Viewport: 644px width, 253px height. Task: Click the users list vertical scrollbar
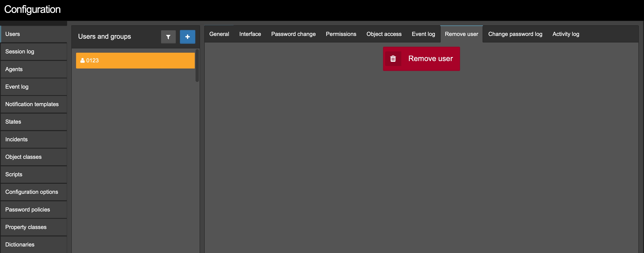(x=197, y=66)
